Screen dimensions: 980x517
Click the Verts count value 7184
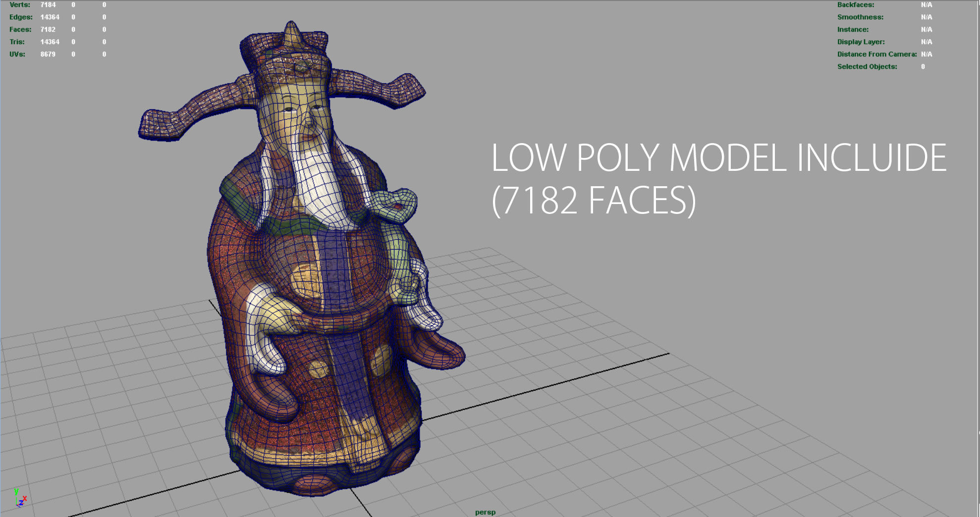point(48,4)
